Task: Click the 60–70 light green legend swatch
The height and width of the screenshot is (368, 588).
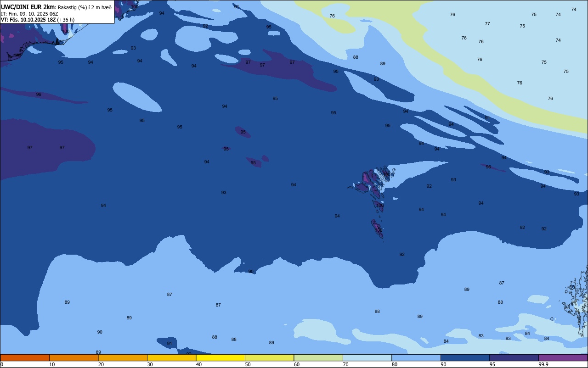Action: [318, 357]
